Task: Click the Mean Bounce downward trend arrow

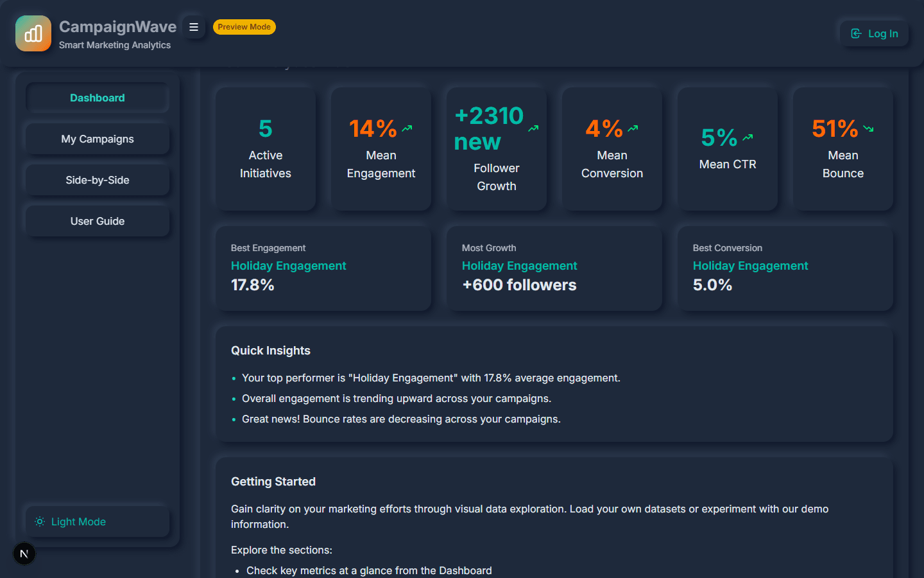Action: coord(868,128)
